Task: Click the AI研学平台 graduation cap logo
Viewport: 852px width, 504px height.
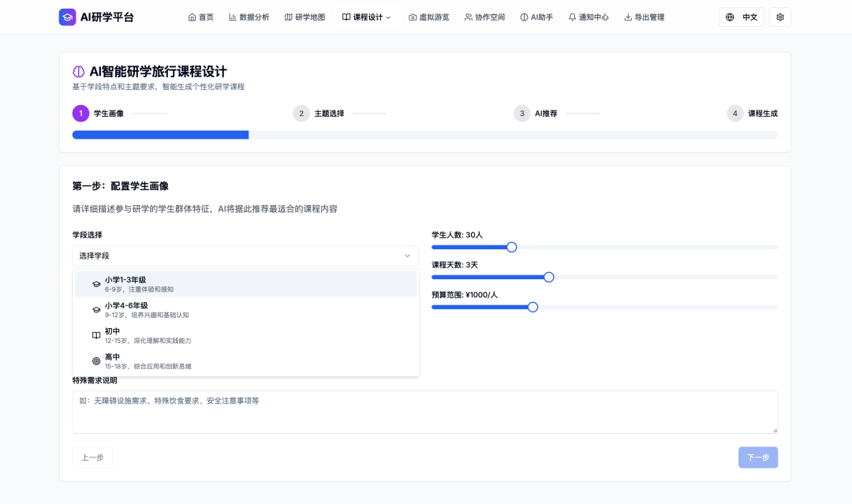Action: (68, 17)
